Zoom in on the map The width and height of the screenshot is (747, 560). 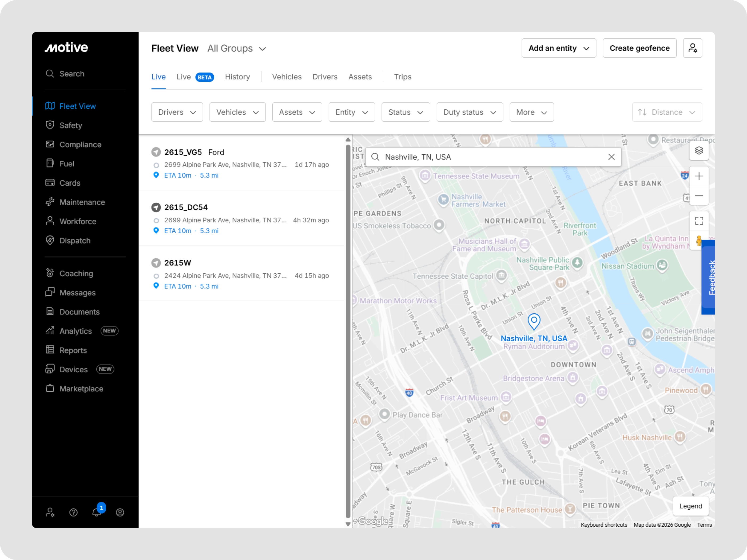699,176
